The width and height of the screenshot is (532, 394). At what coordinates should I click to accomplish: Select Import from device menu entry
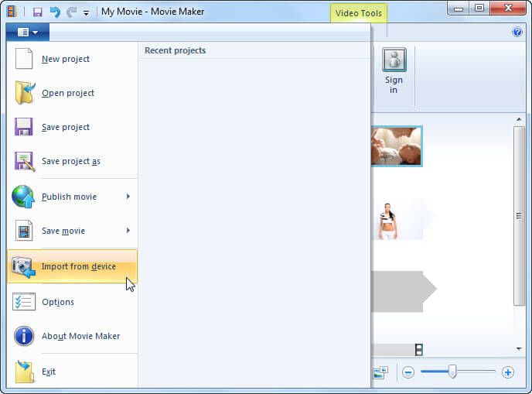pyautogui.click(x=72, y=266)
